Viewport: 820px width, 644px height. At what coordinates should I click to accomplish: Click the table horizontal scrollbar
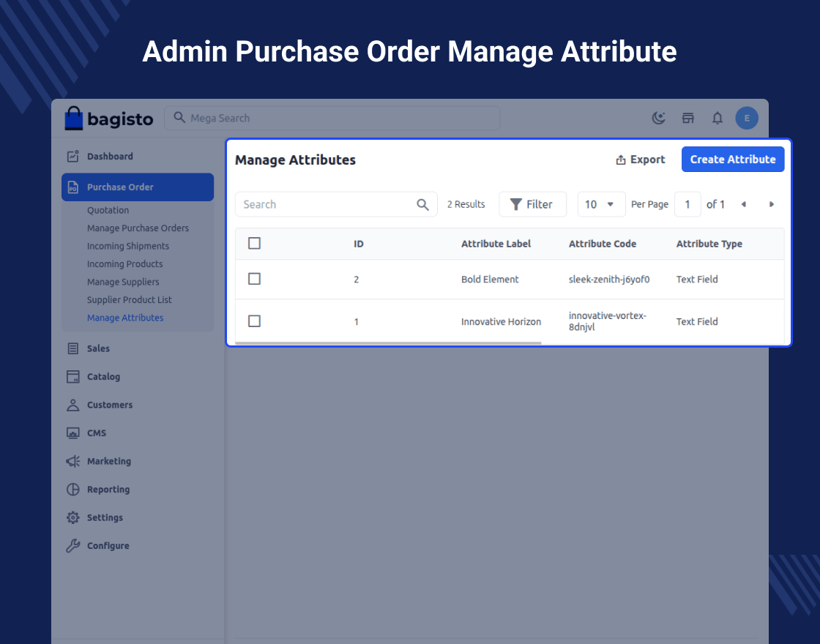(x=388, y=343)
